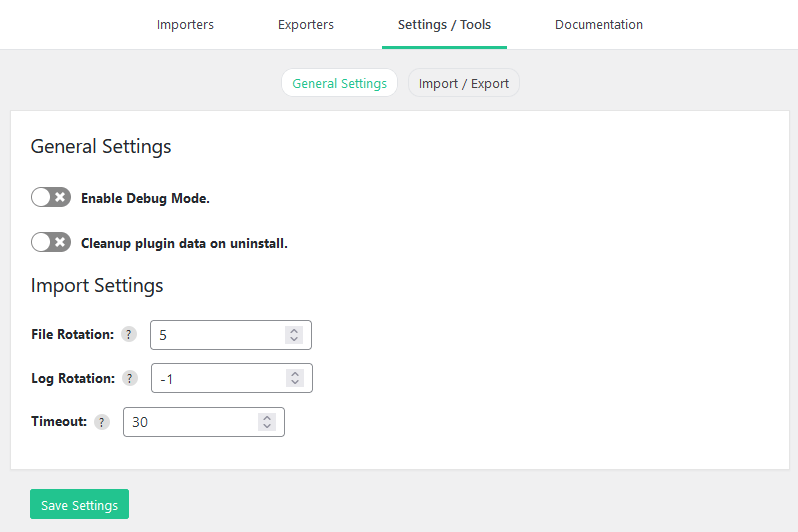Focus the File Rotation number field

click(231, 335)
